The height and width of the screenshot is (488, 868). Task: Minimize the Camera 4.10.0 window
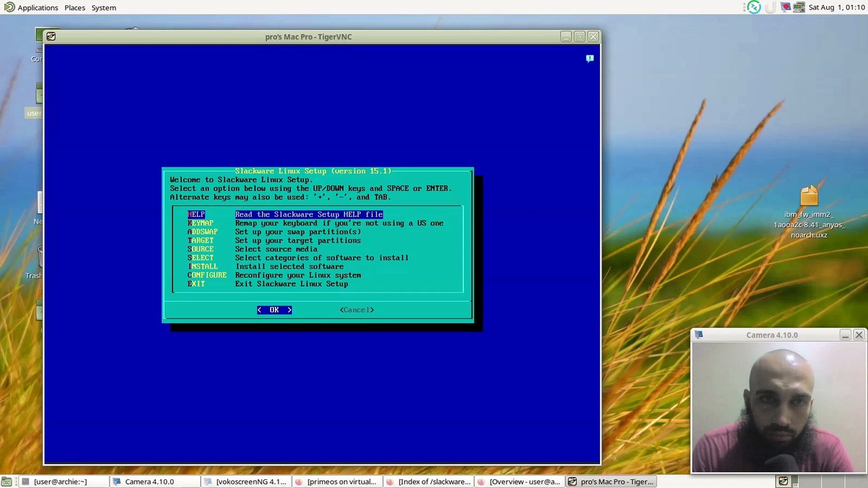(x=845, y=335)
